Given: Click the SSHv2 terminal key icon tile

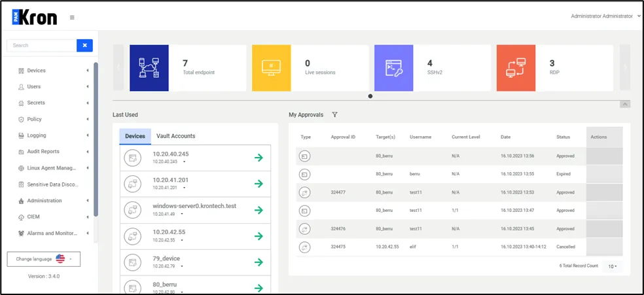Looking at the screenshot, I should point(394,67).
